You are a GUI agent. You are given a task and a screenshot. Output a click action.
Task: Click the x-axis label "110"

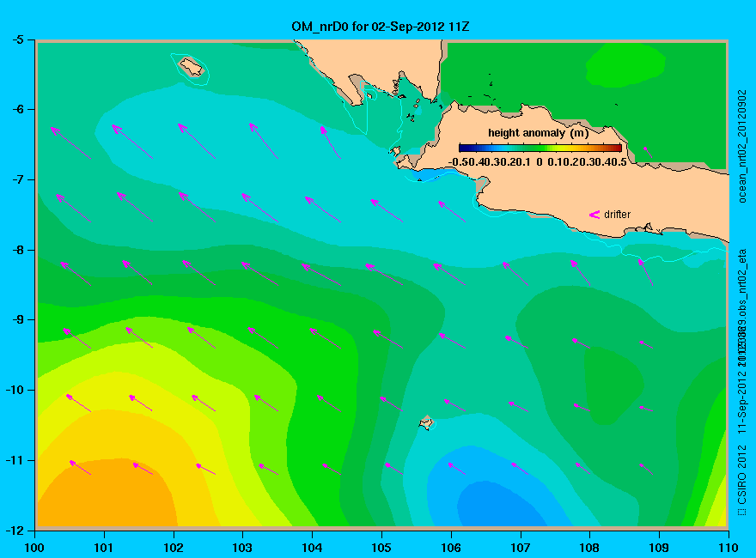click(x=728, y=548)
